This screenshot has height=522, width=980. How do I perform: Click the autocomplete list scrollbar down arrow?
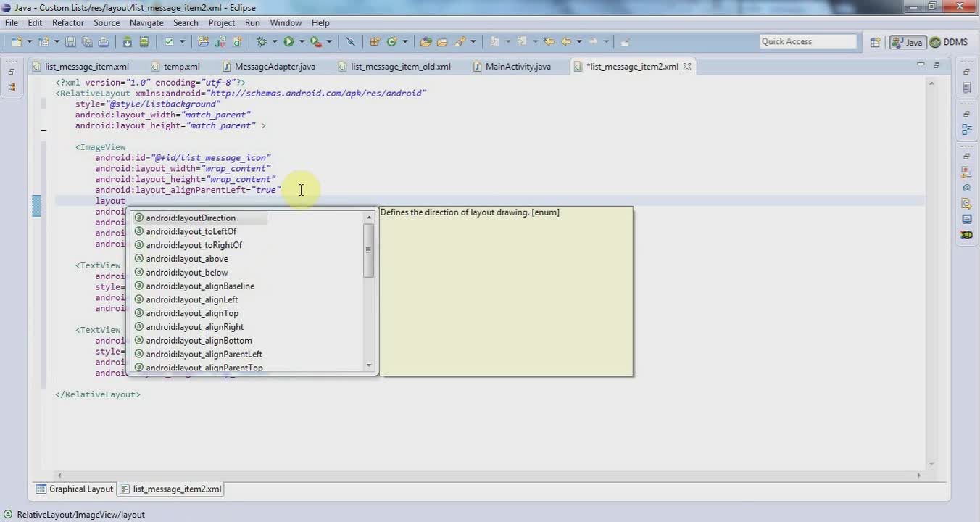pyautogui.click(x=369, y=365)
